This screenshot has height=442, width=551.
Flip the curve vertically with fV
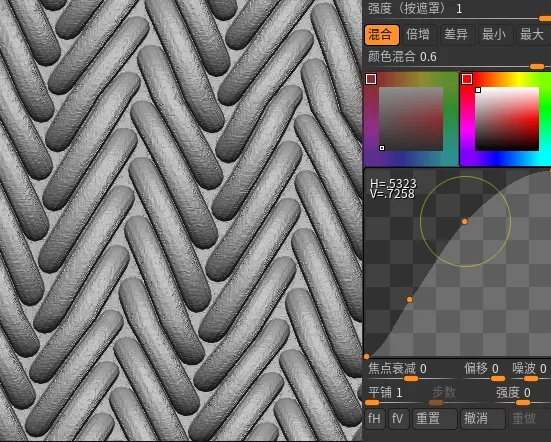tap(398, 418)
